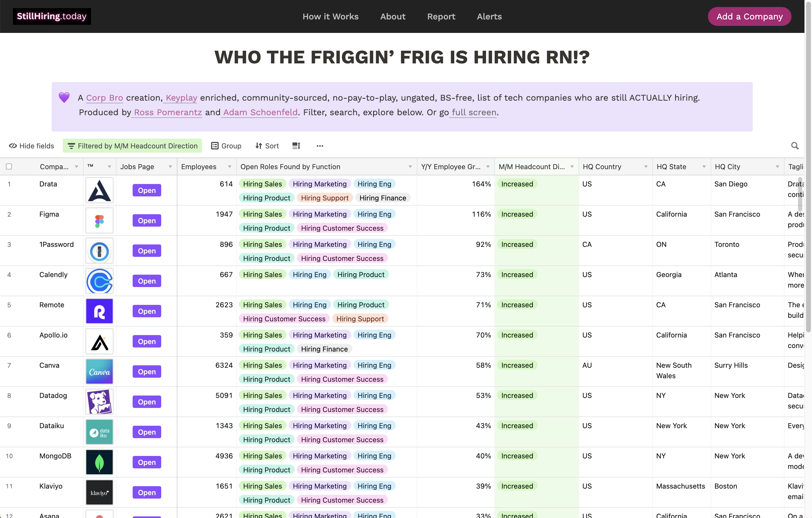
Task: Open Open Roles Found by Function dropdown arrow
Action: [410, 167]
